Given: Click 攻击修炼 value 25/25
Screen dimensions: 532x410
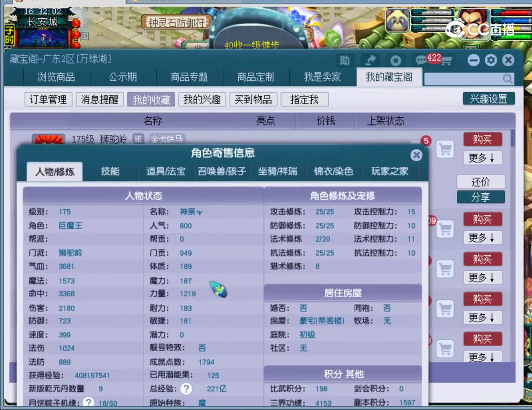Looking at the screenshot, I should click(x=325, y=212).
